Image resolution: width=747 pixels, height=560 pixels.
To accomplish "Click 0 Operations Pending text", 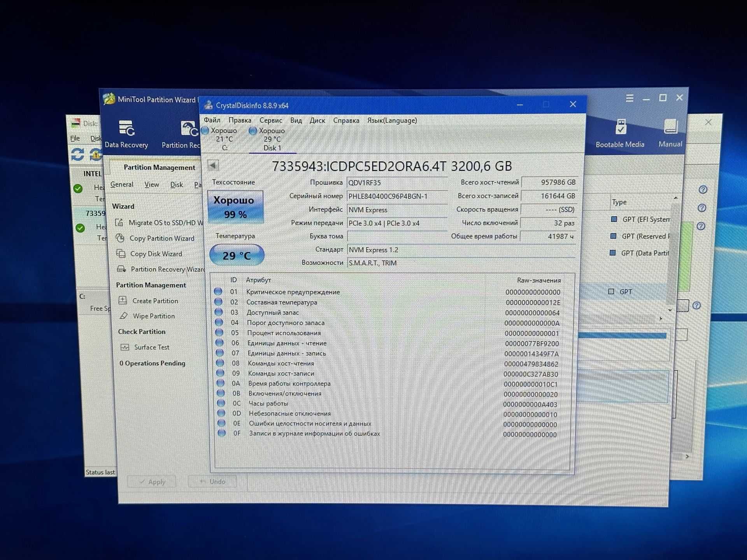I will [152, 363].
